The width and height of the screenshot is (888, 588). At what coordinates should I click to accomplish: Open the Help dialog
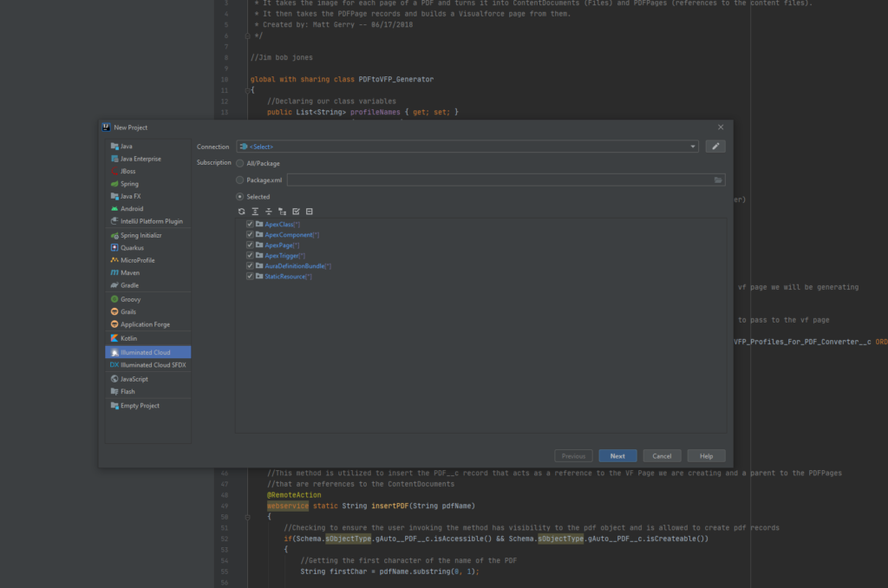pos(706,455)
